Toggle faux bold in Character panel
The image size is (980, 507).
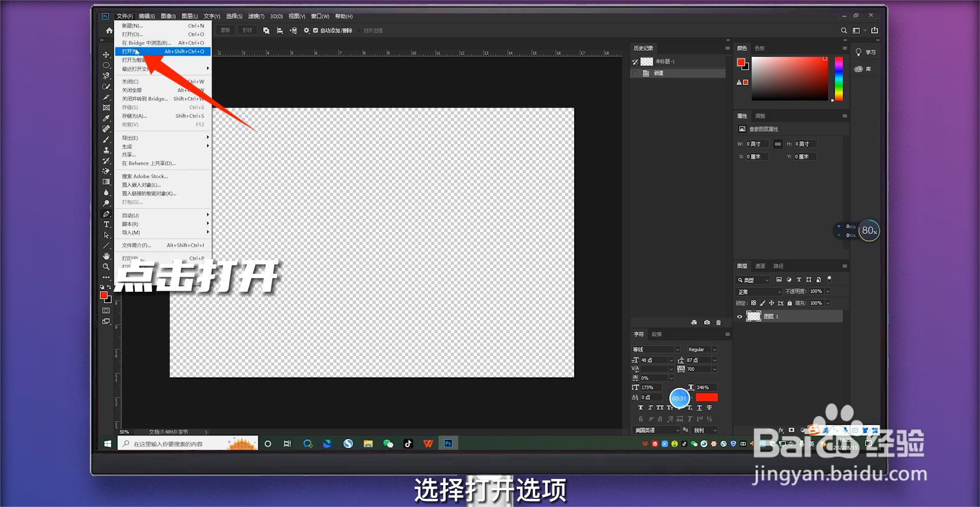(641, 408)
